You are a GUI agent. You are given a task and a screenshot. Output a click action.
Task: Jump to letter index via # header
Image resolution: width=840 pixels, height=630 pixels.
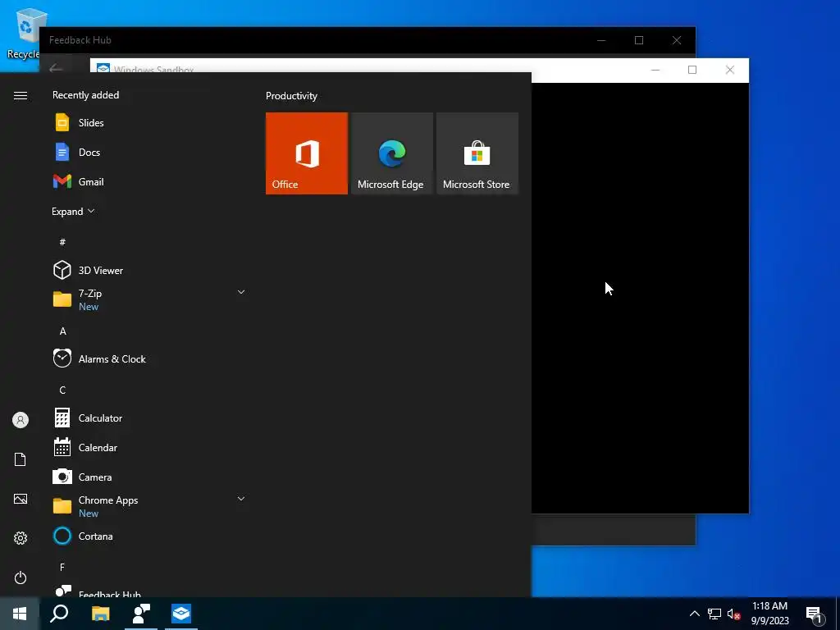point(62,242)
